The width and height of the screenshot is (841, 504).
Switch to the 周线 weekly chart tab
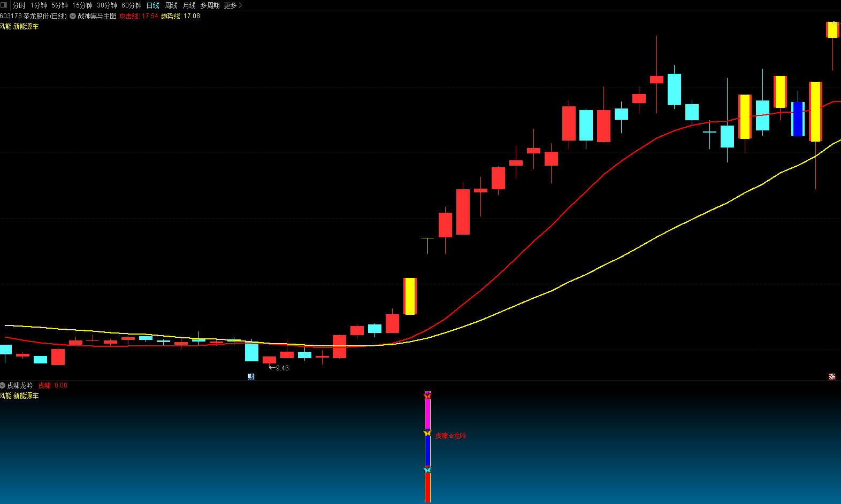[171, 5]
